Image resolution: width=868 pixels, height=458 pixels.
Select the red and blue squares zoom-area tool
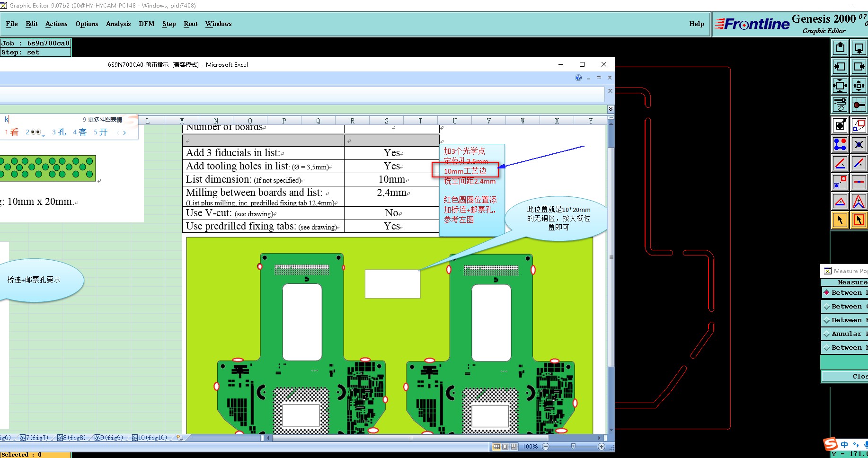click(x=859, y=125)
